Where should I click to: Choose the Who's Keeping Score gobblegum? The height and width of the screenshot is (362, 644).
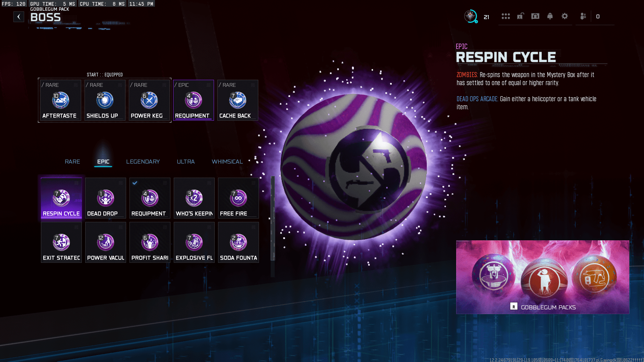coord(194,198)
